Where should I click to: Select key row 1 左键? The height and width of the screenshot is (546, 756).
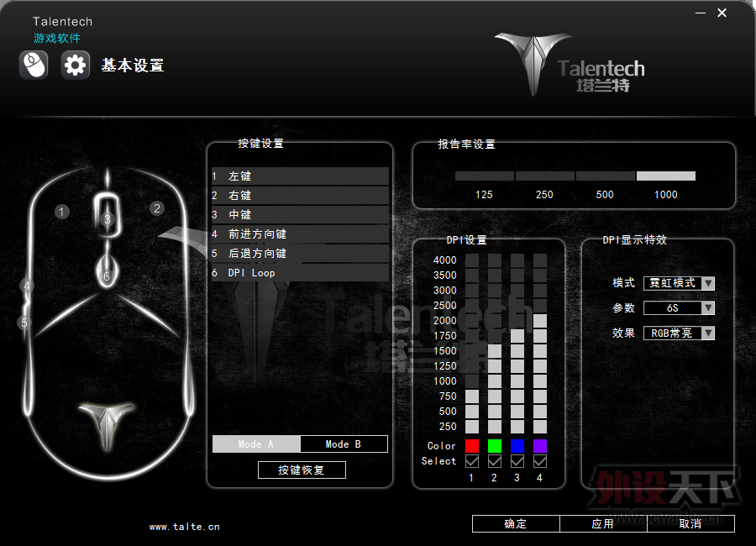[300, 176]
